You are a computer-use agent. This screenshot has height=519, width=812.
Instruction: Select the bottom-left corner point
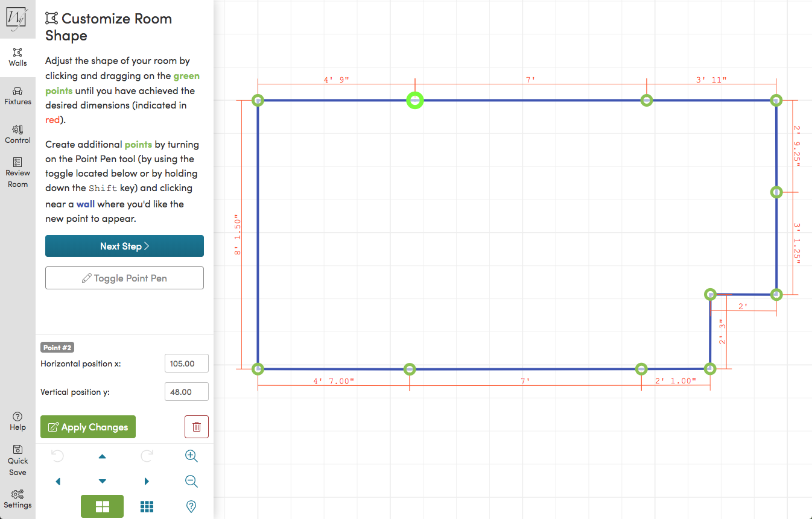[x=258, y=368]
